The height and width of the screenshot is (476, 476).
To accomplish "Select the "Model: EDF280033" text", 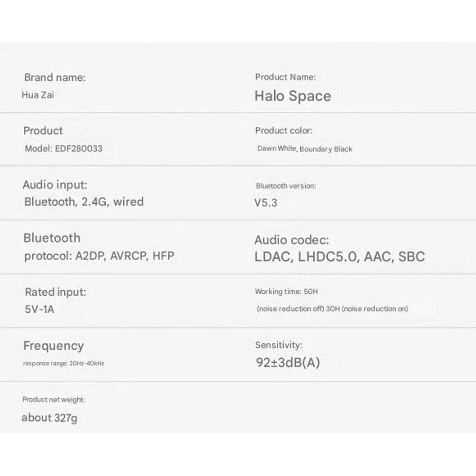I will click(x=63, y=149).
